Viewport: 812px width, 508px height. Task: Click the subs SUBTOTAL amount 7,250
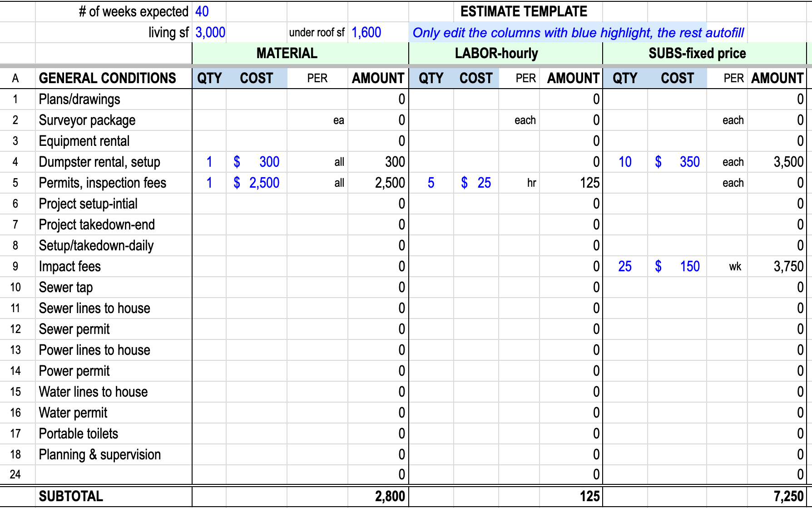(x=788, y=496)
